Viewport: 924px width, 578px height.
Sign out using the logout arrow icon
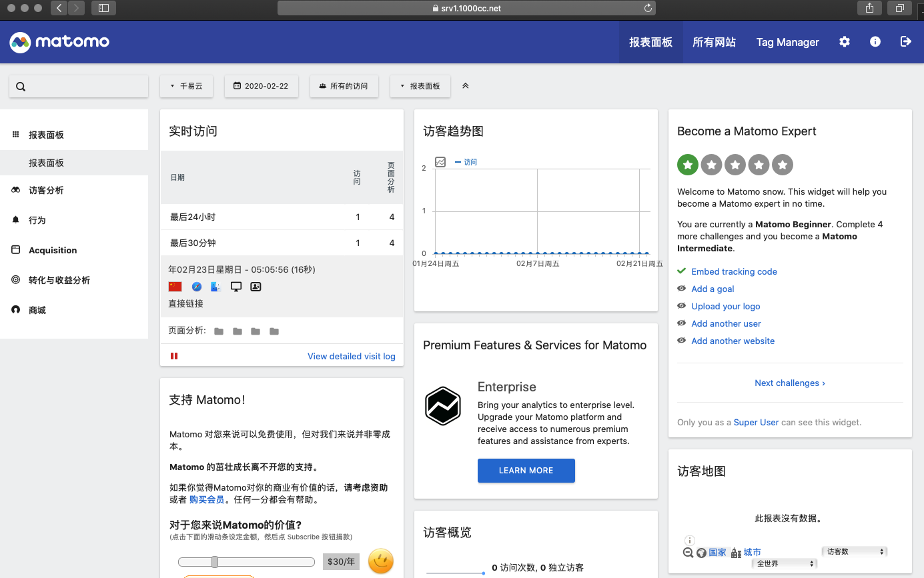click(906, 41)
